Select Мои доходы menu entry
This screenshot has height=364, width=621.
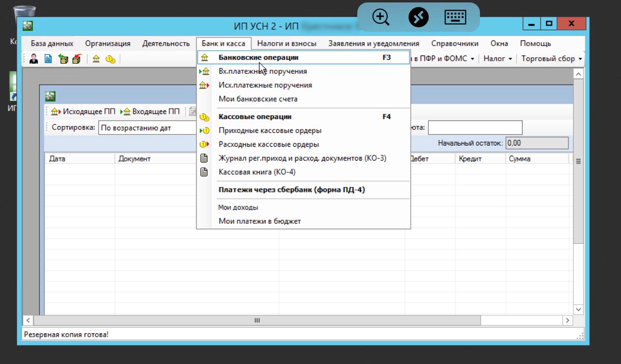(x=303, y=208)
